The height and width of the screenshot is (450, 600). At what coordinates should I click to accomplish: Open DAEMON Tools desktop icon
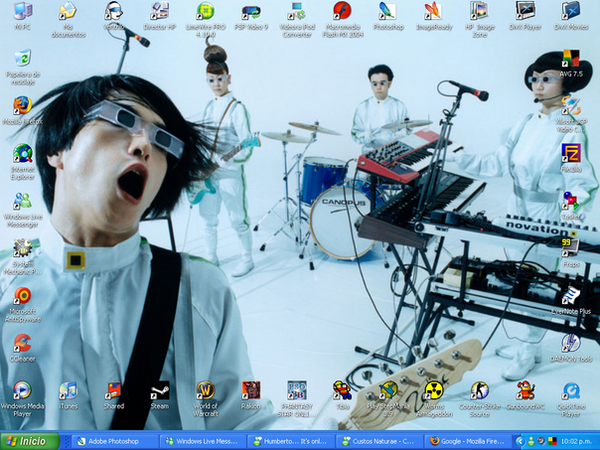(x=572, y=343)
